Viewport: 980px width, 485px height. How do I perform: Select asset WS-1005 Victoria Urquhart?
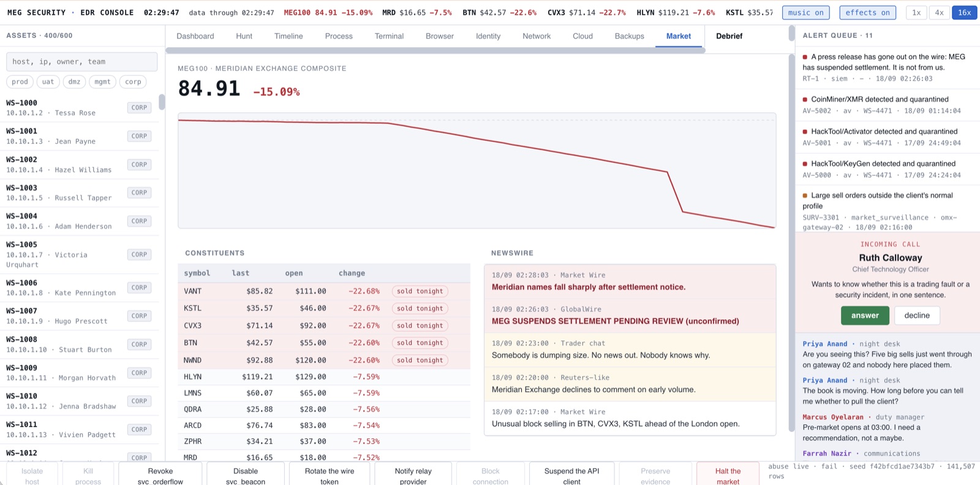coord(79,254)
